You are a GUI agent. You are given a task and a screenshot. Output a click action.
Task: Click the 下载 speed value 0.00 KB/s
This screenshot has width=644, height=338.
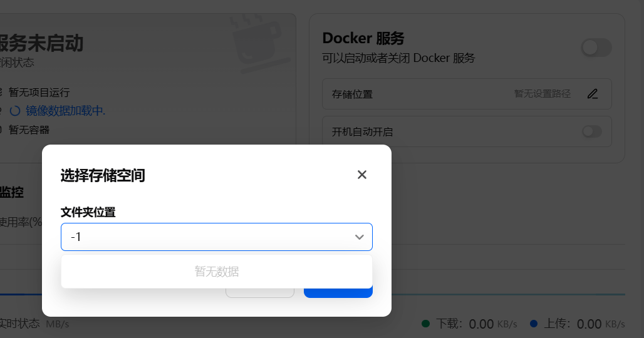click(493, 324)
